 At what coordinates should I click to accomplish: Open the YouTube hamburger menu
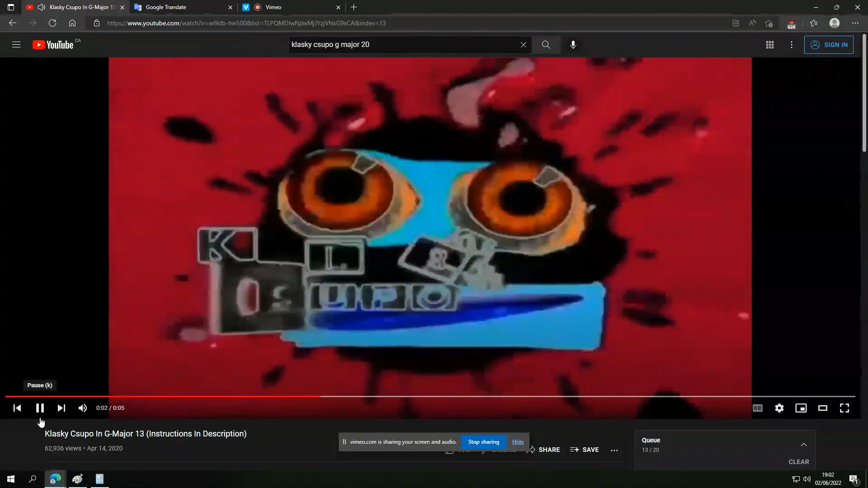(x=16, y=45)
